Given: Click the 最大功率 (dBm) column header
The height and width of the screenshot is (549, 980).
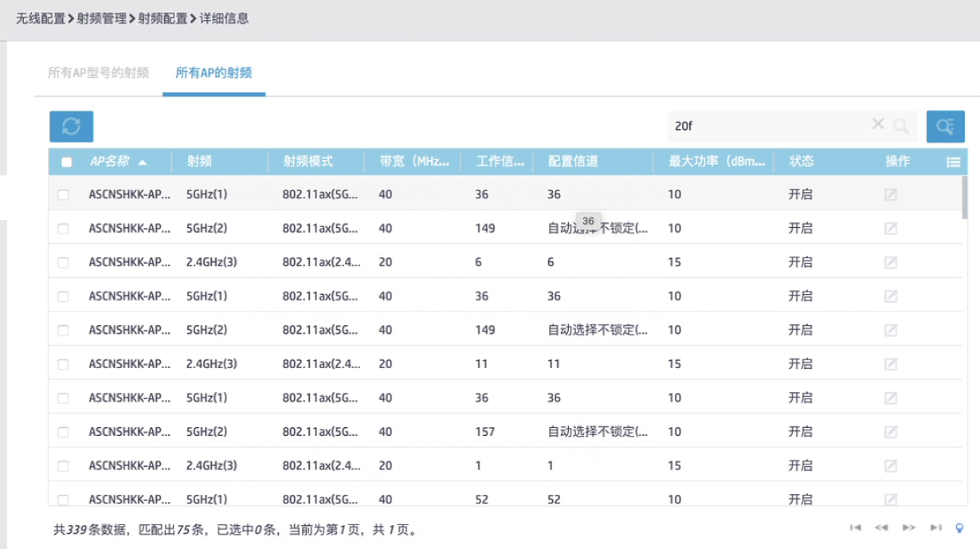Looking at the screenshot, I should tap(717, 161).
